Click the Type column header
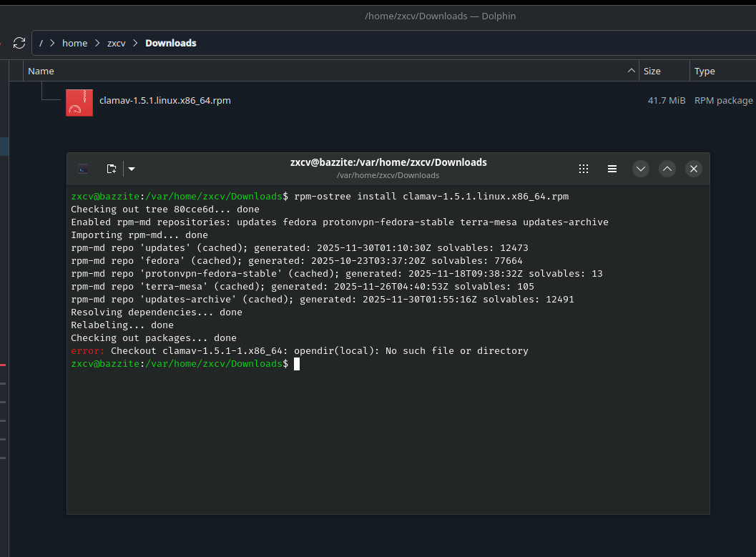Viewport: 756px width, 557px height. (x=705, y=71)
